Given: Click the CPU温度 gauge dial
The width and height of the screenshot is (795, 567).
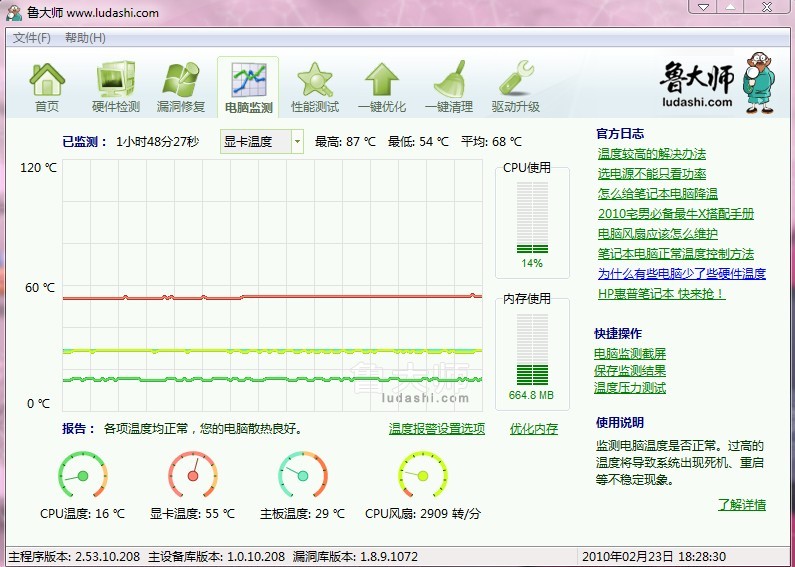Looking at the screenshot, I should 83,475.
